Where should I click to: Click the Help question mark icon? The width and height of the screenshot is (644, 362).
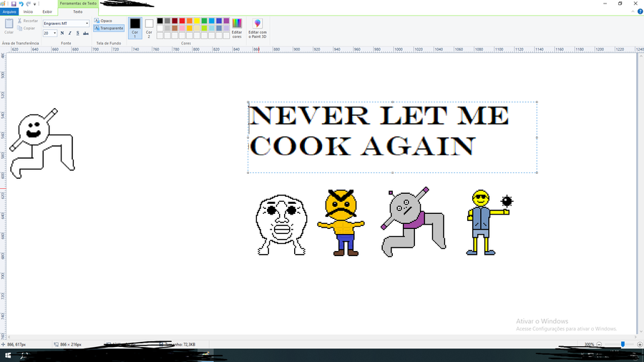640,11
